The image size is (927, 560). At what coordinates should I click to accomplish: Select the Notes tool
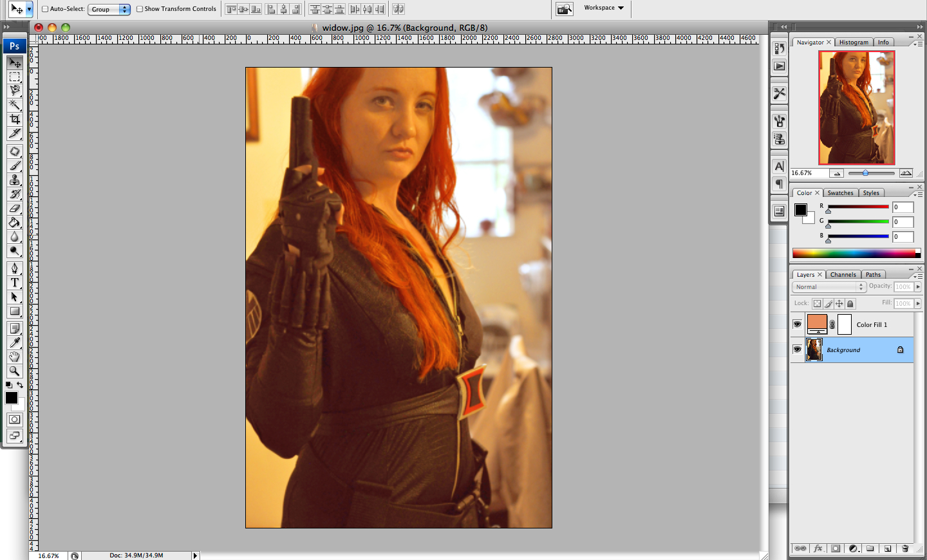coord(15,328)
